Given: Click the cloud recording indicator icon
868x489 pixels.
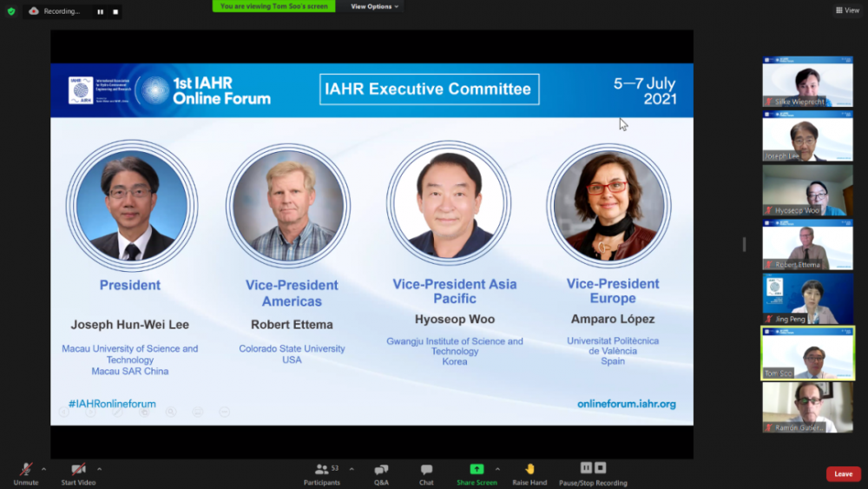Looking at the screenshot, I should (34, 11).
